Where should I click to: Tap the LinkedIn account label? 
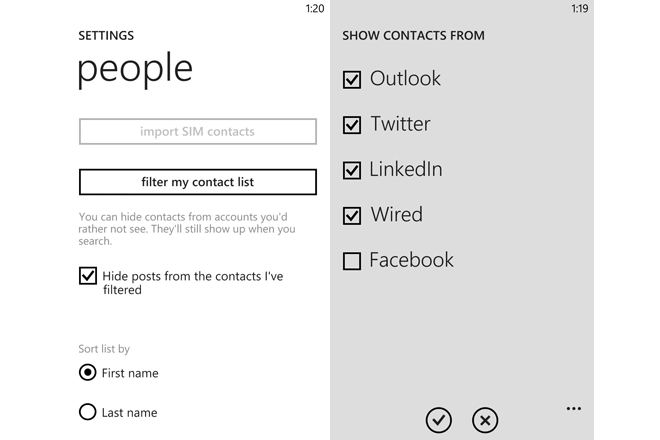(x=406, y=169)
